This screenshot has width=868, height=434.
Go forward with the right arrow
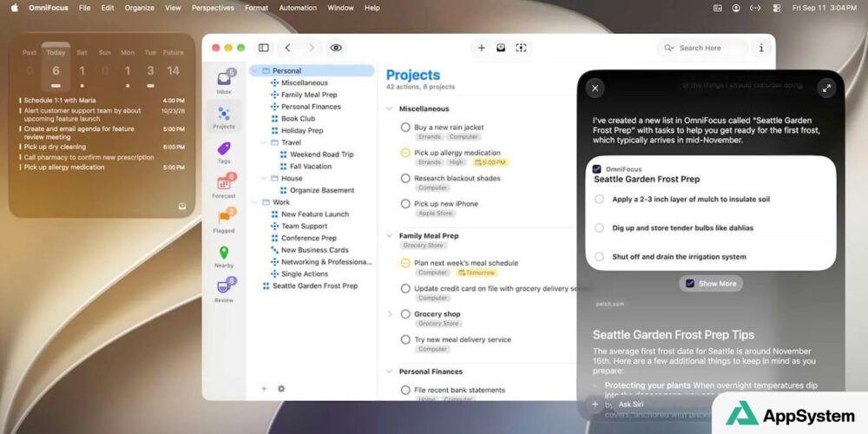tap(312, 48)
